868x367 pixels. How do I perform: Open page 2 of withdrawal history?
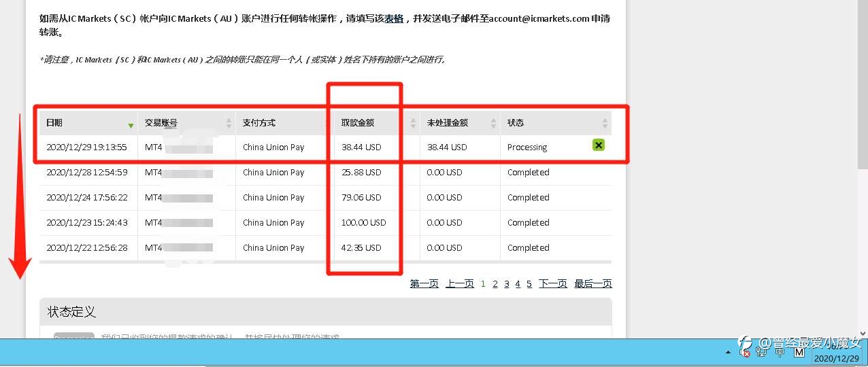495,284
